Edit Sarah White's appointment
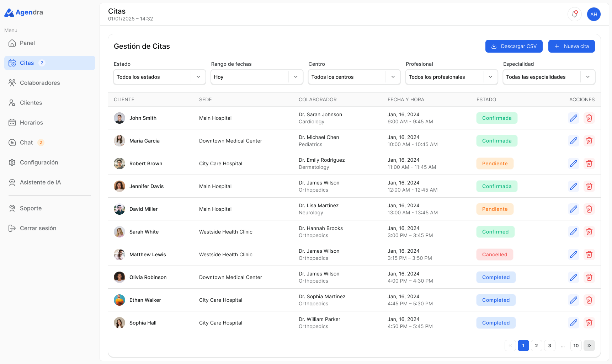 (x=574, y=232)
